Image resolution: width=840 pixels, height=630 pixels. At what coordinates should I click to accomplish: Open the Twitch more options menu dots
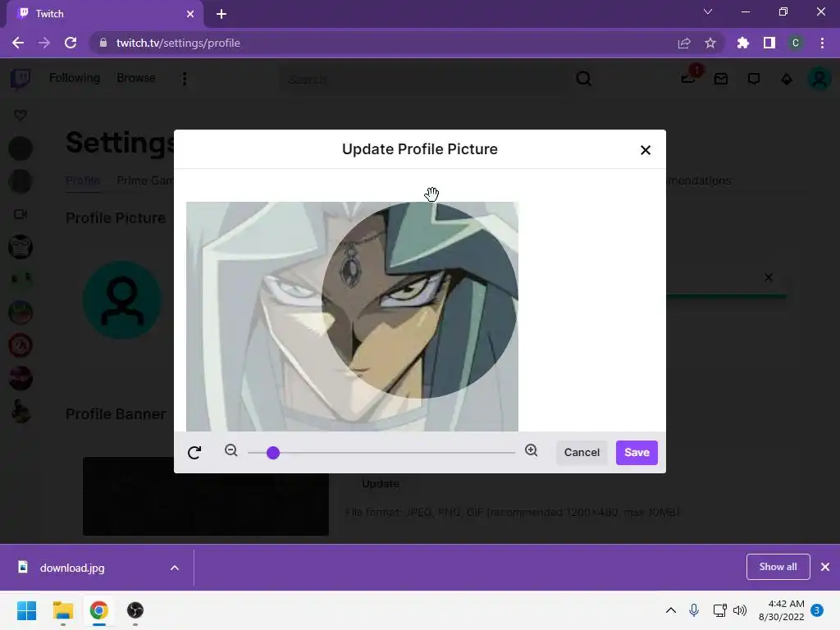coord(185,79)
